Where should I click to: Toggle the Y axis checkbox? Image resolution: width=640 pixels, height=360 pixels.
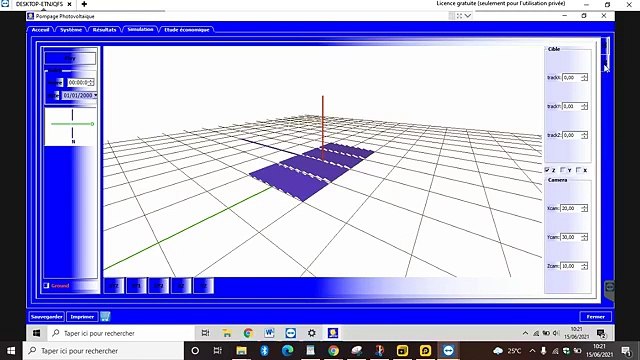click(563, 170)
